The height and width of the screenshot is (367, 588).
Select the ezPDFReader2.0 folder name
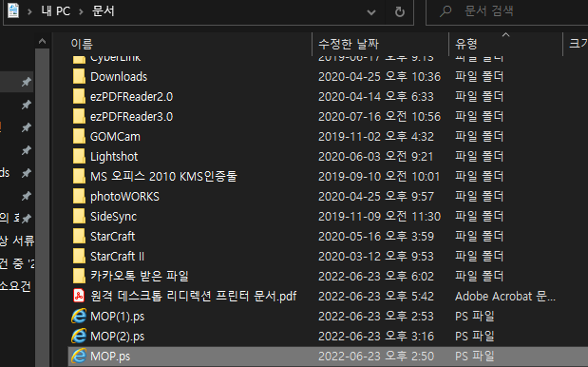coord(132,96)
